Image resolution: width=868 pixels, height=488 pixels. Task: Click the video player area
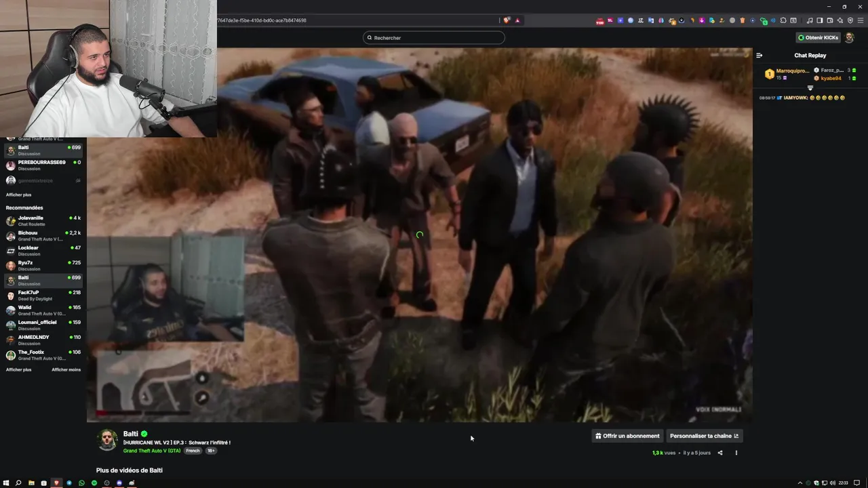pos(419,235)
